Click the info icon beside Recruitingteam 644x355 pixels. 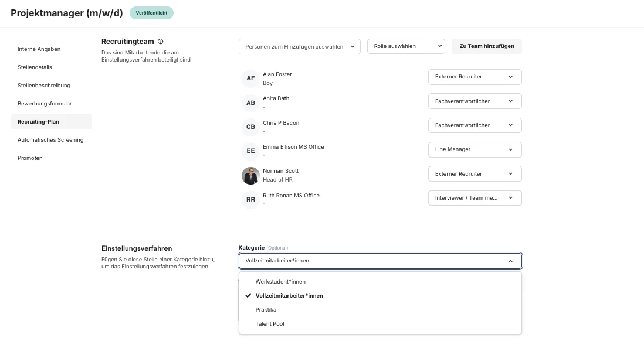pyautogui.click(x=161, y=42)
